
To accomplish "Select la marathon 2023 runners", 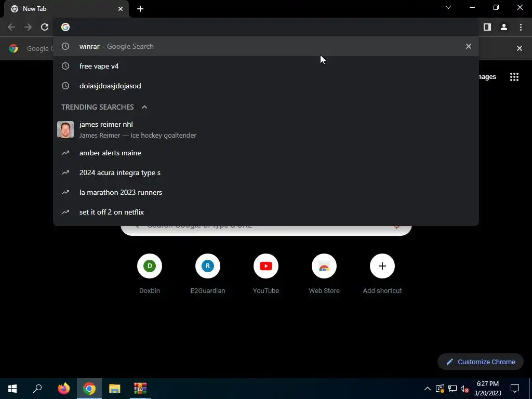I will click(x=266, y=192).
